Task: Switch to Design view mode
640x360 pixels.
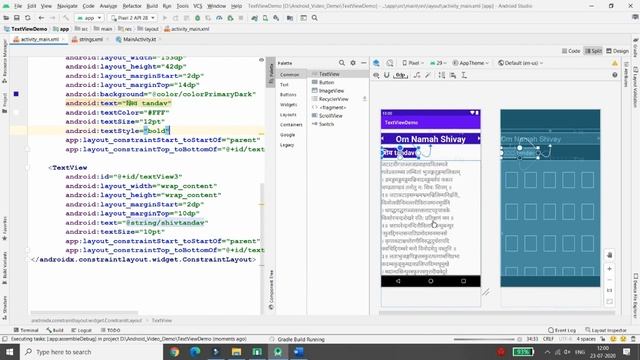Action: click(x=617, y=51)
